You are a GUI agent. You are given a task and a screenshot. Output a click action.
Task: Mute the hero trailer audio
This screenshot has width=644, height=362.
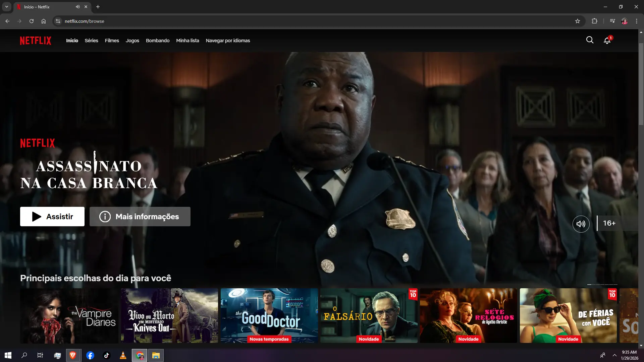pos(581,224)
